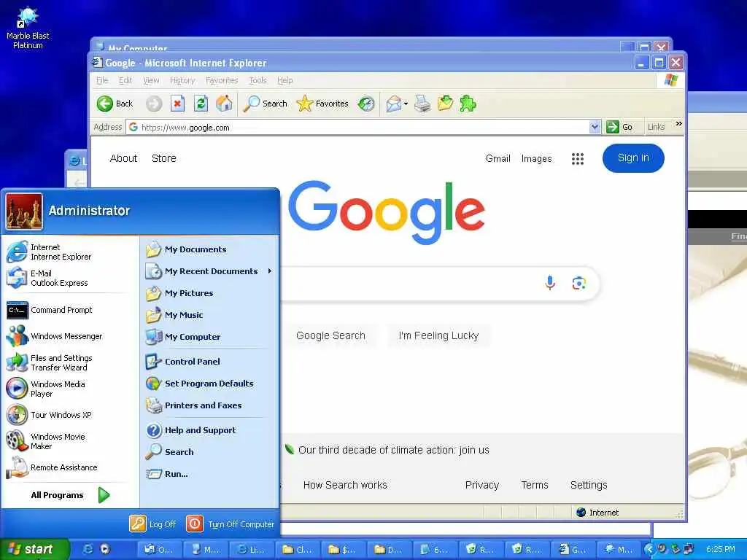The image size is (747, 560).
Task: Open Printers and Faxes
Action: (x=209, y=405)
